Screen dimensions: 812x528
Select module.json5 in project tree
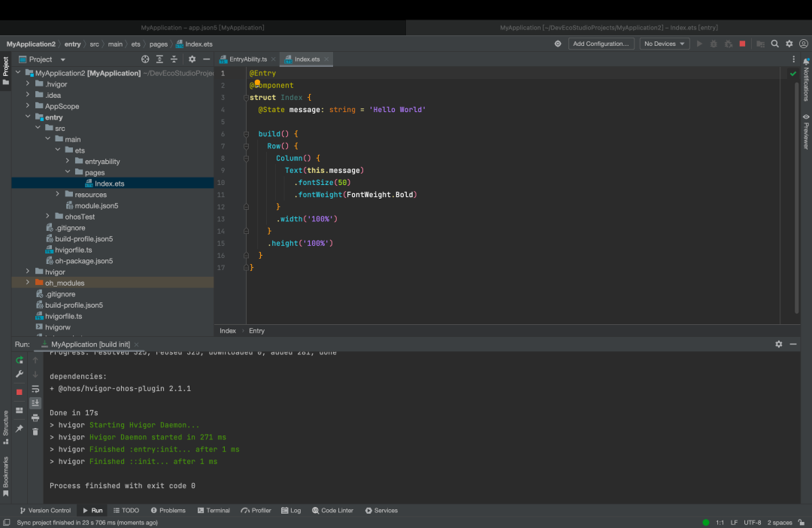[96, 205]
